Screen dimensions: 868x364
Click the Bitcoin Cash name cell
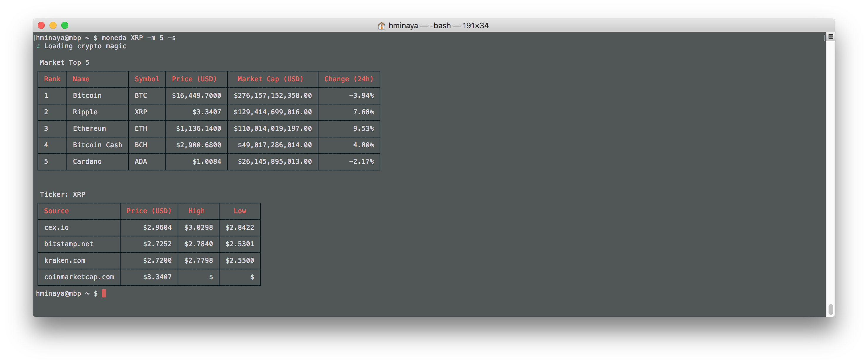coord(97,145)
